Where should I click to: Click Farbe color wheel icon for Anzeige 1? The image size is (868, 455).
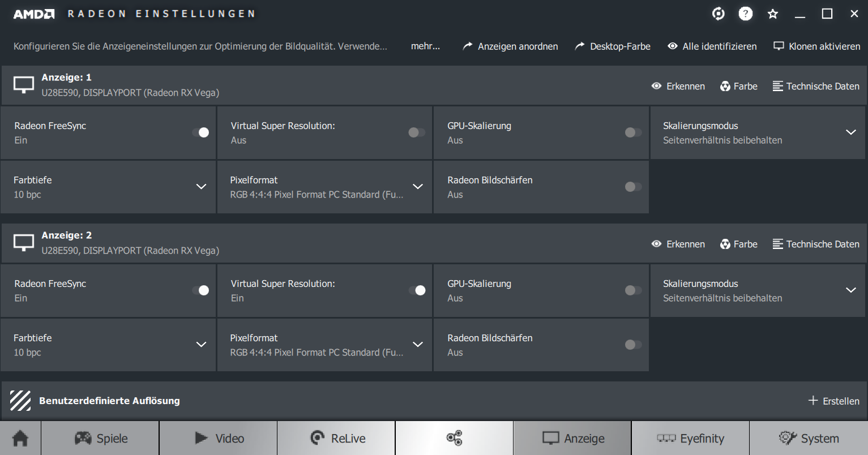[x=725, y=86]
